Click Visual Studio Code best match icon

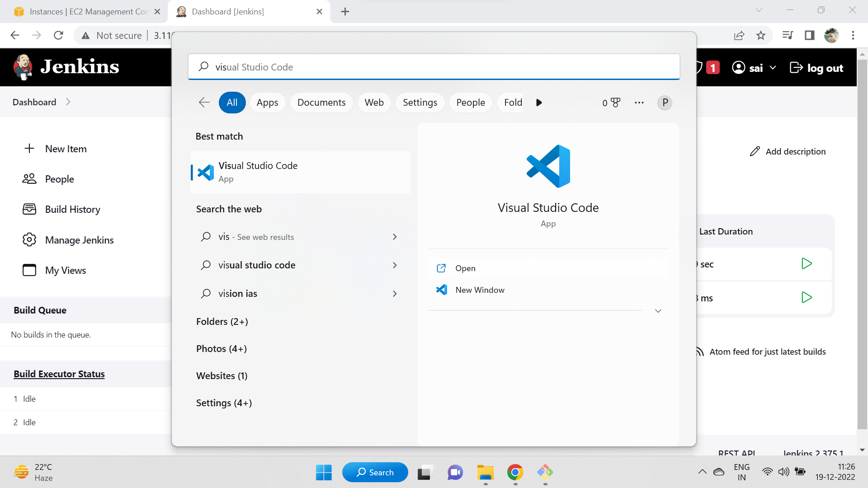point(206,172)
